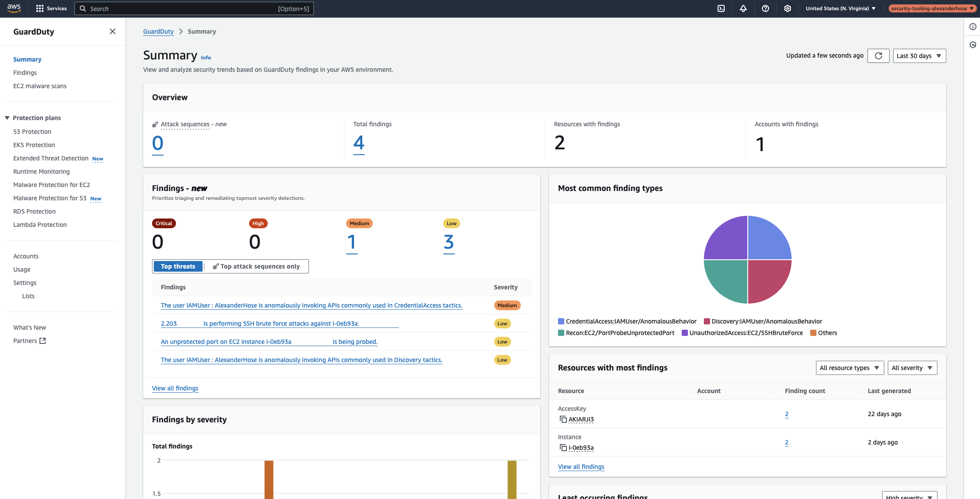Open the Discovery tactics finding

pyautogui.click(x=301, y=360)
